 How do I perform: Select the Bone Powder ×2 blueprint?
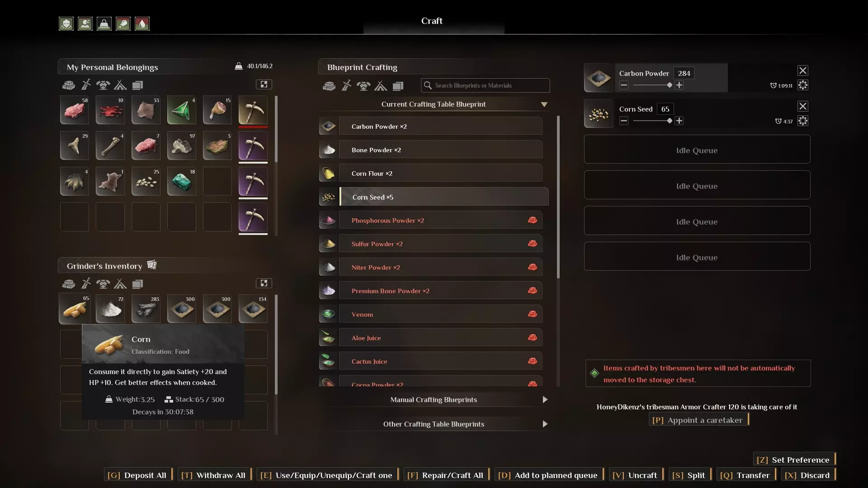pos(431,150)
